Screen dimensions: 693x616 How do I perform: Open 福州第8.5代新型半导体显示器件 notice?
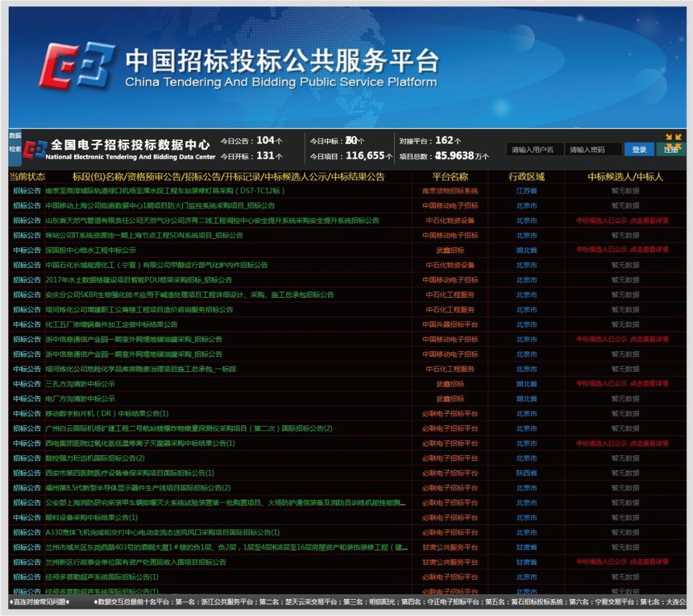(x=138, y=488)
